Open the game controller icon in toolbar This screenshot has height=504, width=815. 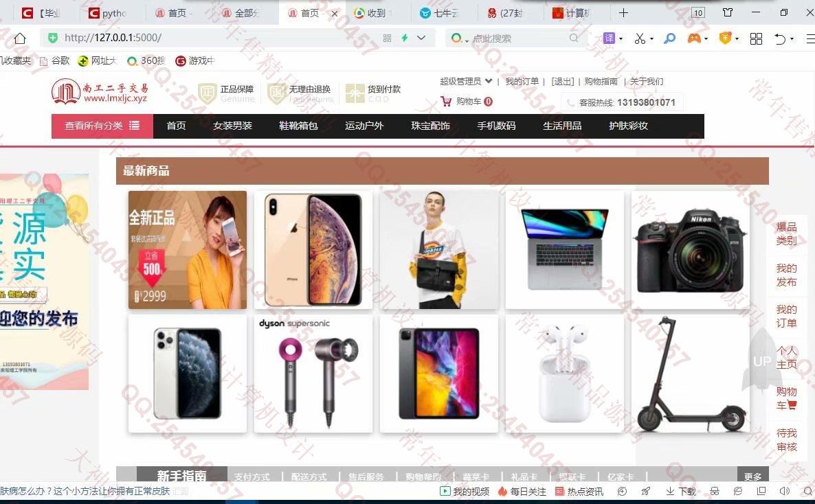[x=693, y=38]
